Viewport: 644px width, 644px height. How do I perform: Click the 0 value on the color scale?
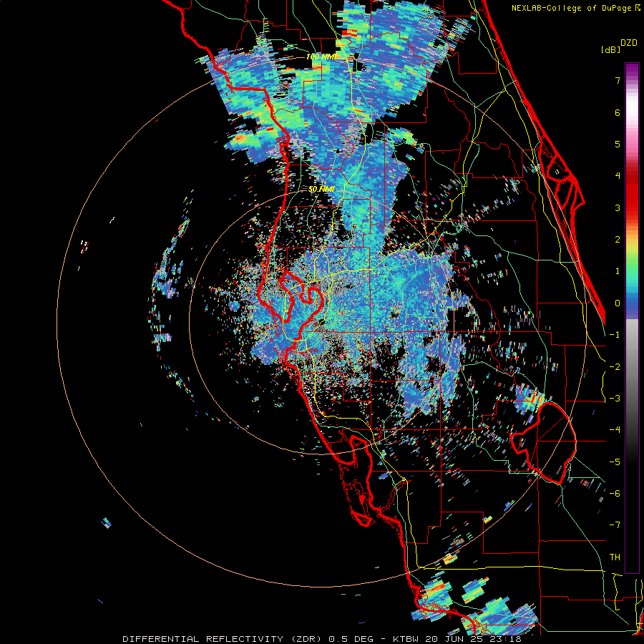(x=618, y=303)
